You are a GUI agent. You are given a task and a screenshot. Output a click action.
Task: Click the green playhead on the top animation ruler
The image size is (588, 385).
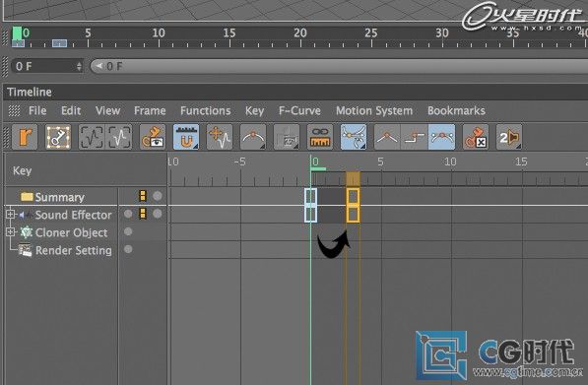[x=17, y=33]
